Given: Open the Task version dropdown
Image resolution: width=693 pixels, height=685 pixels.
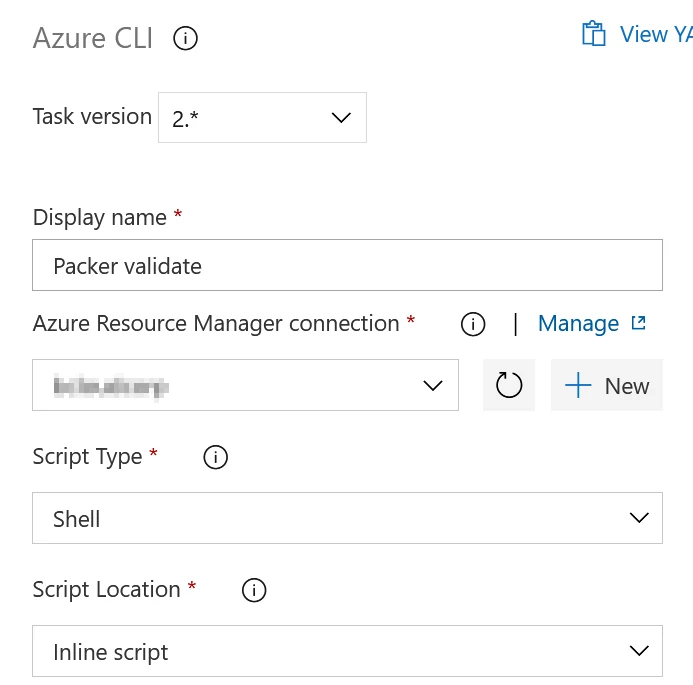Looking at the screenshot, I should pos(262,118).
